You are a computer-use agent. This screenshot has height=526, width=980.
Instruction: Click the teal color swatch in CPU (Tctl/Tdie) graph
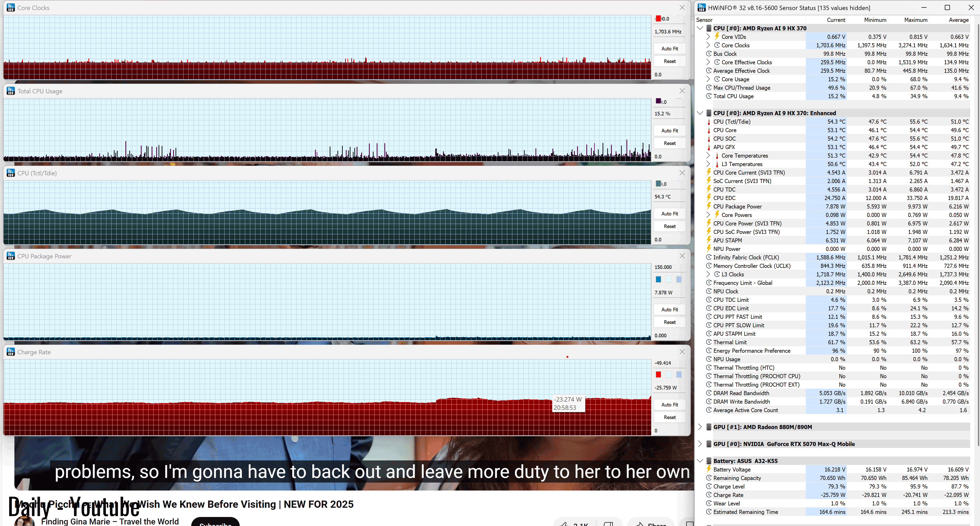click(658, 184)
